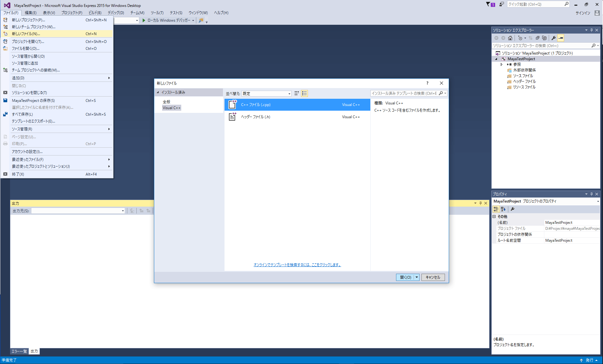Toggle Categorized view in Properties panel
The image size is (603, 364).
(496, 209)
